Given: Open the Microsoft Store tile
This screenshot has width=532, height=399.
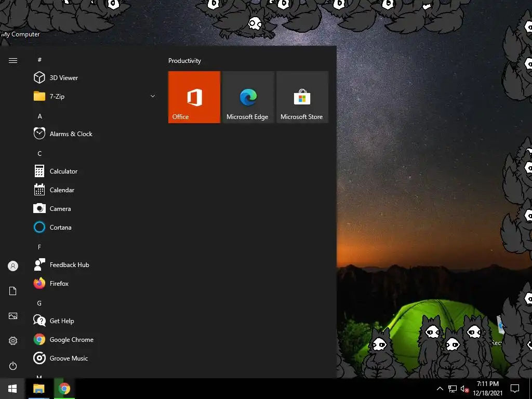Looking at the screenshot, I should [x=302, y=97].
